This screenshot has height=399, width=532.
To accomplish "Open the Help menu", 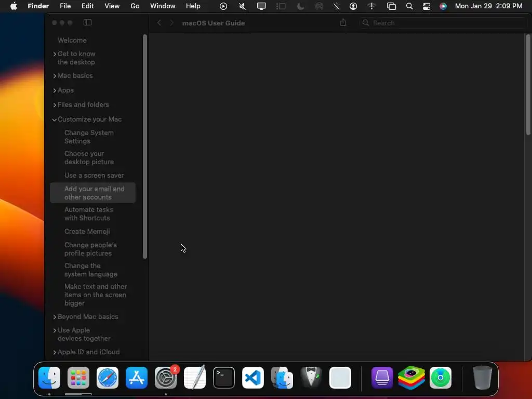I will [x=193, y=6].
